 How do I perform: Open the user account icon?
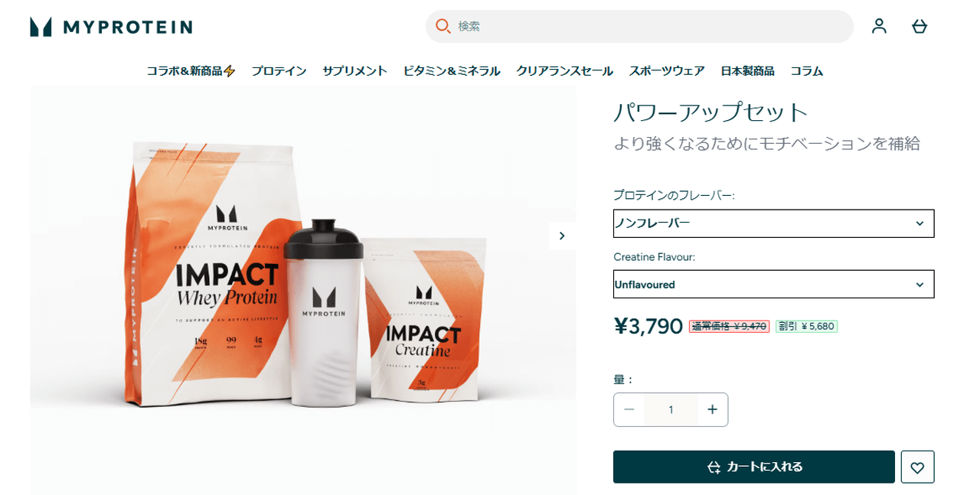click(879, 26)
